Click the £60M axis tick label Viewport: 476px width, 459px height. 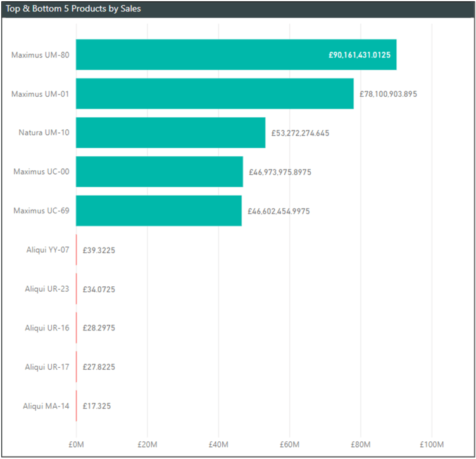(289, 444)
